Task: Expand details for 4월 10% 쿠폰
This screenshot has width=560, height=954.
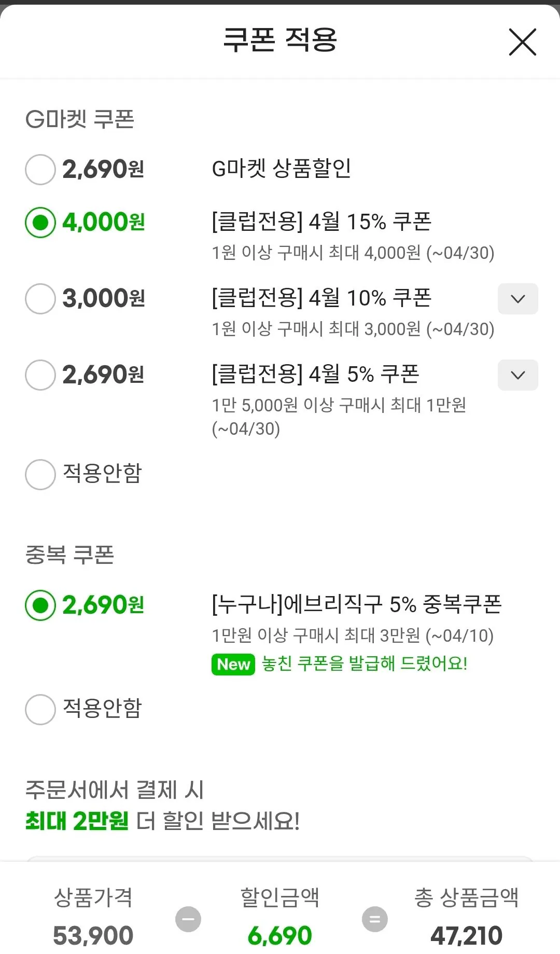Action: click(517, 299)
